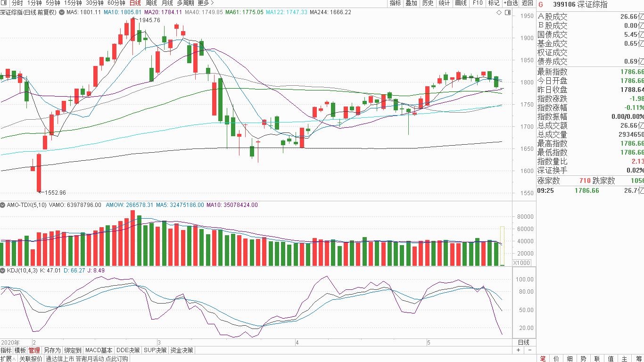This screenshot has width=644, height=362.
Task: Open AMO-TDX indicator dropdown arrow
Action: coord(3,205)
